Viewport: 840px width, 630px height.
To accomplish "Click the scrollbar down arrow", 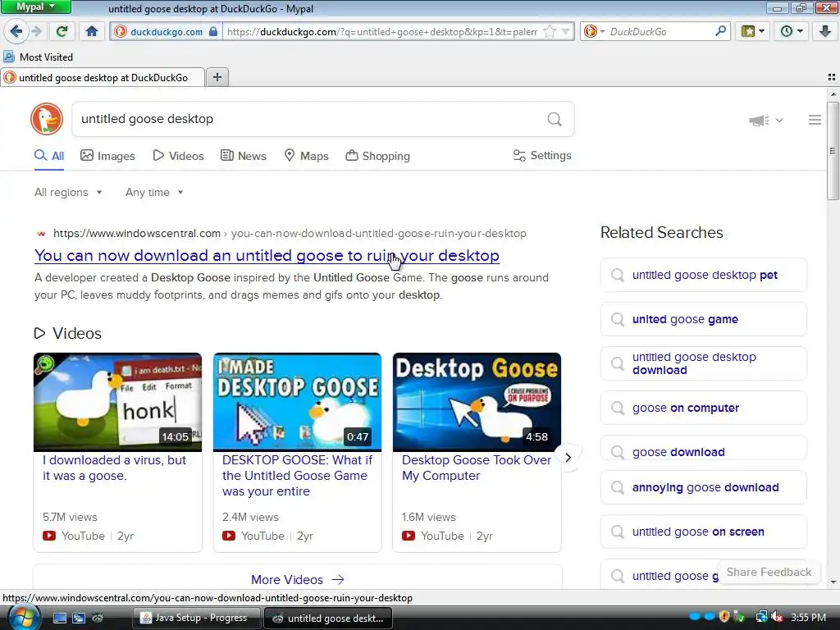I will point(833,582).
